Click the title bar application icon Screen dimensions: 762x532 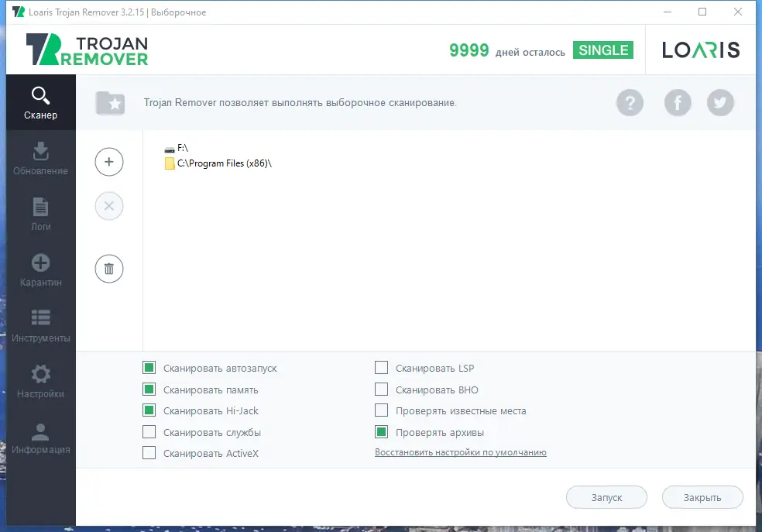[x=19, y=12]
